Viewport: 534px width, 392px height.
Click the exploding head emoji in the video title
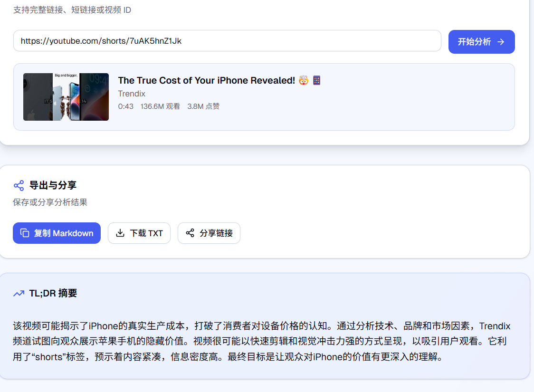[303, 80]
